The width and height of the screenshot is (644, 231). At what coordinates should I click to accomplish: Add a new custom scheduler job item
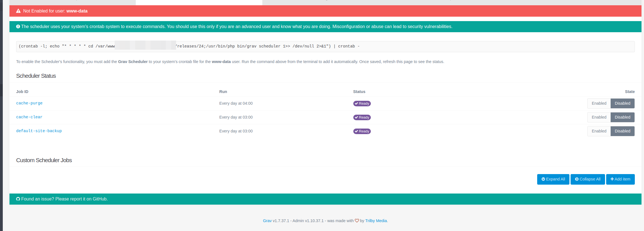[x=620, y=179]
